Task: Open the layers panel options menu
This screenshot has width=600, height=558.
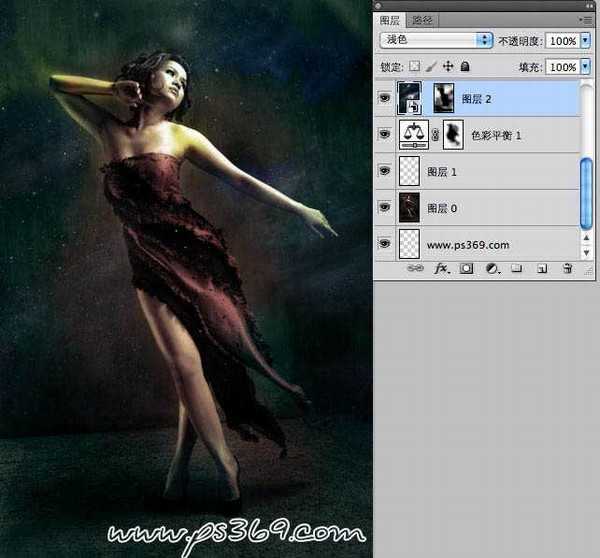Action: (x=584, y=19)
